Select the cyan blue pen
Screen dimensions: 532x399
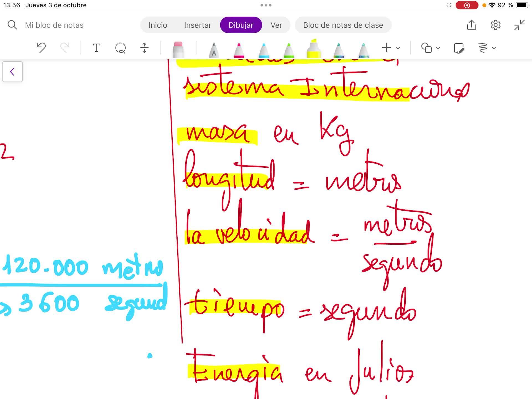[264, 50]
